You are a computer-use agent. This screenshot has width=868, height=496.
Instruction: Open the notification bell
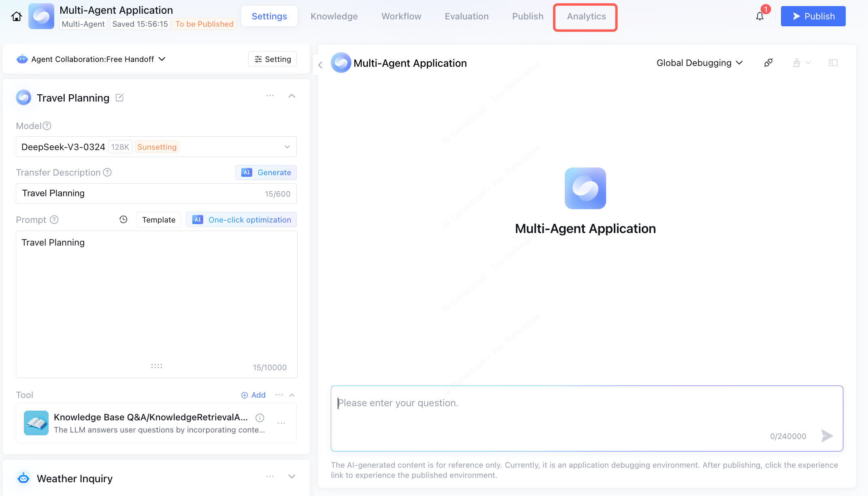[x=760, y=16]
